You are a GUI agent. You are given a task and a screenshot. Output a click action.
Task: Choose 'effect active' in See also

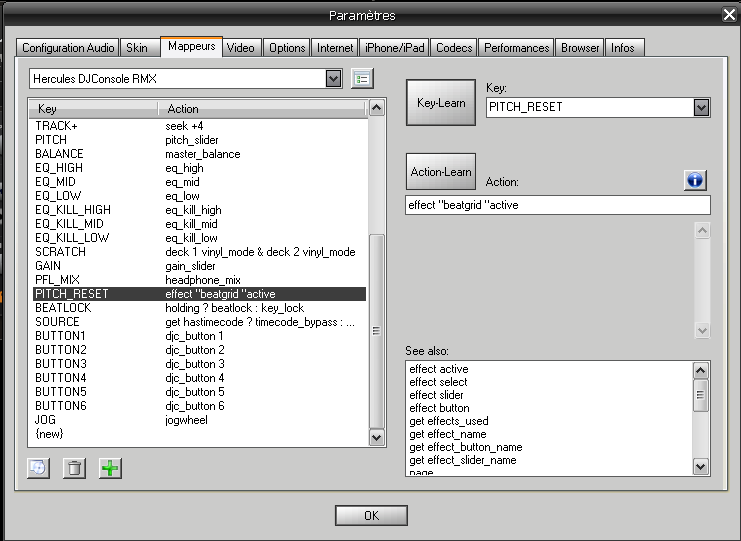coord(439,369)
